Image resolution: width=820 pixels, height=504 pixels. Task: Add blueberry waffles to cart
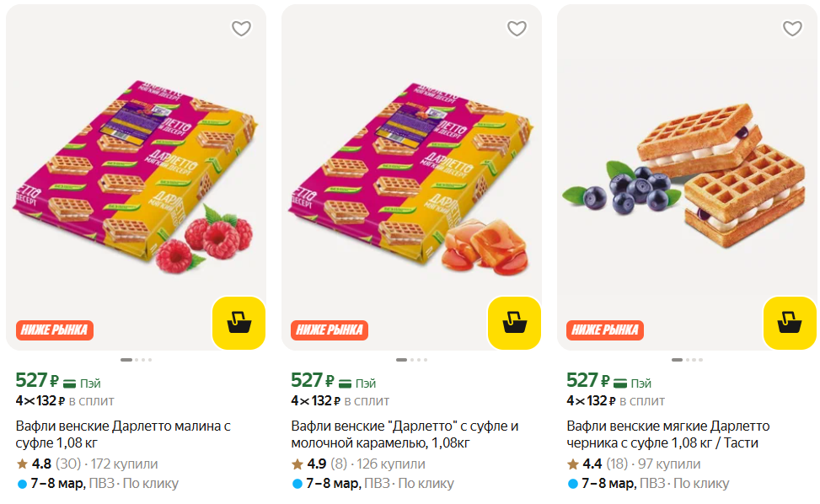tap(790, 323)
